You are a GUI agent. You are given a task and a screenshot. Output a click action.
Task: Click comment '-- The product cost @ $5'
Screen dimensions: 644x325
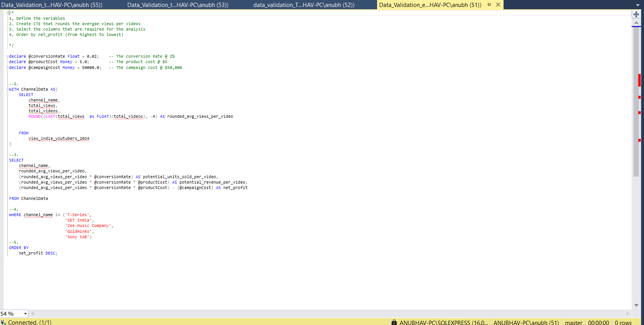pyautogui.click(x=138, y=62)
